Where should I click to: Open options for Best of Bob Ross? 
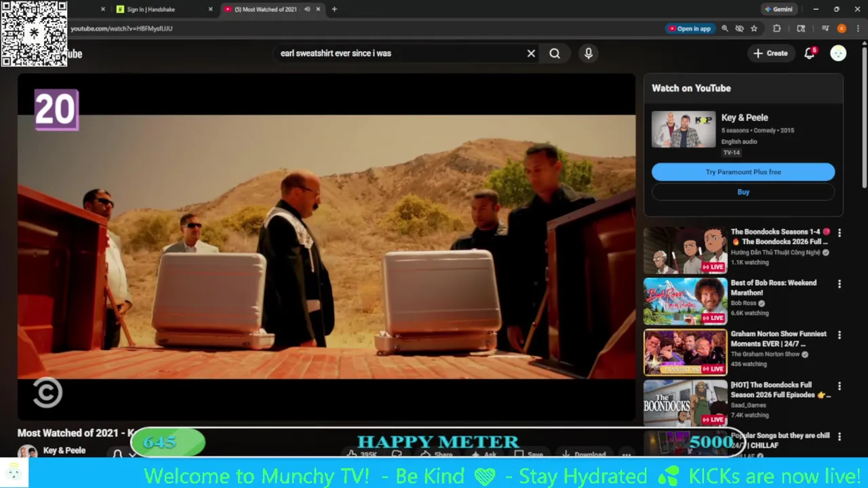tap(840, 284)
